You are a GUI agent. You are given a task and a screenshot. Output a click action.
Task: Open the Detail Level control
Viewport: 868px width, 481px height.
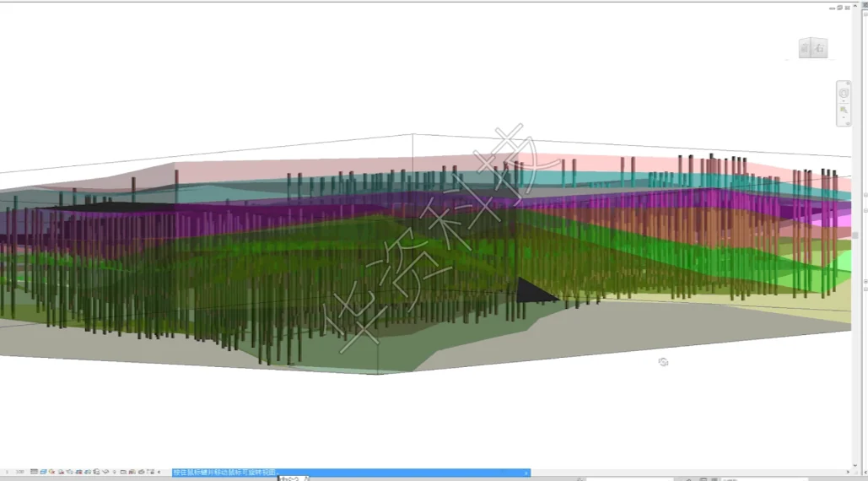pyautogui.click(x=34, y=473)
